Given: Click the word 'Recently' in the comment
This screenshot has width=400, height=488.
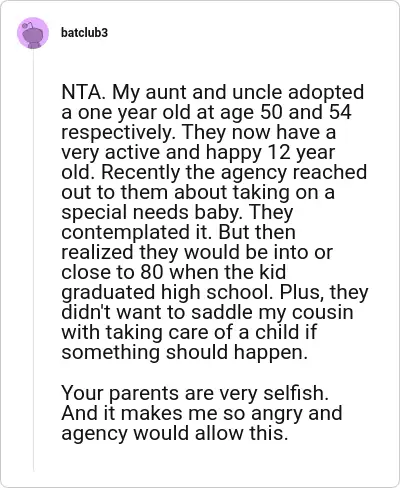Looking at the screenshot, I should click(140, 172).
